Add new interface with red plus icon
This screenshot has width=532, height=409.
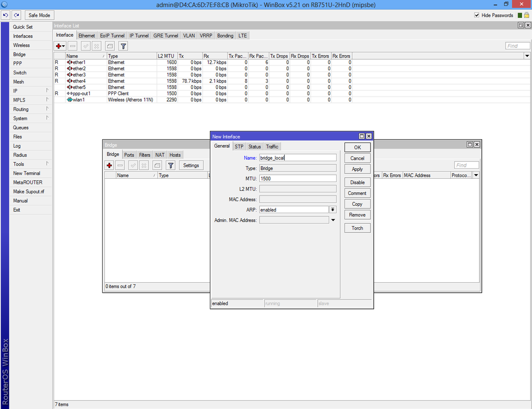[x=58, y=46]
